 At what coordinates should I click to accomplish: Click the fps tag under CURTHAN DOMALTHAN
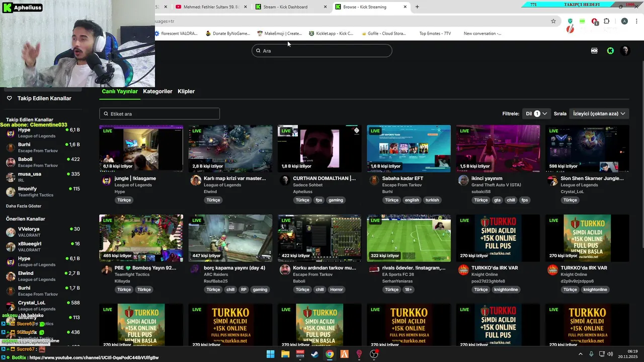[x=319, y=200]
